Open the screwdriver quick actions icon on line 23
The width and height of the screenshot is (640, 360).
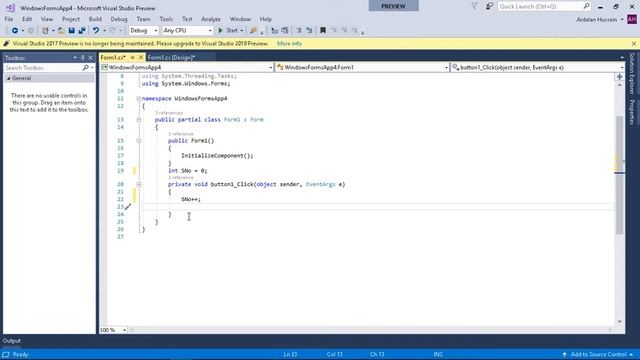pyautogui.click(x=128, y=207)
